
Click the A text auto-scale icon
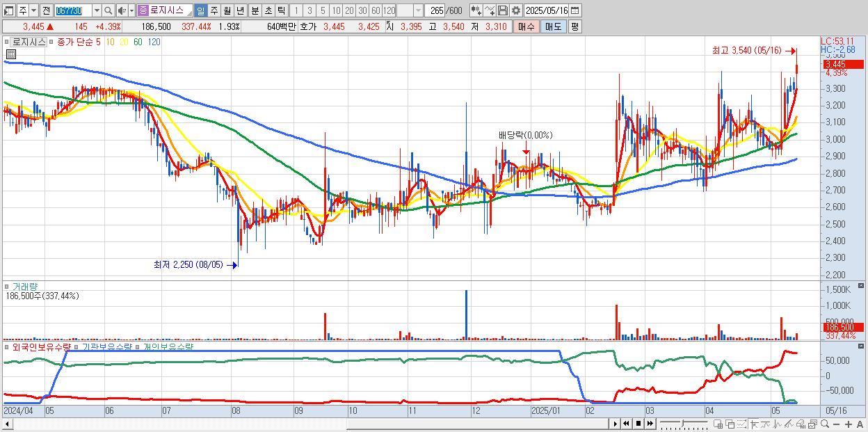pos(860,424)
